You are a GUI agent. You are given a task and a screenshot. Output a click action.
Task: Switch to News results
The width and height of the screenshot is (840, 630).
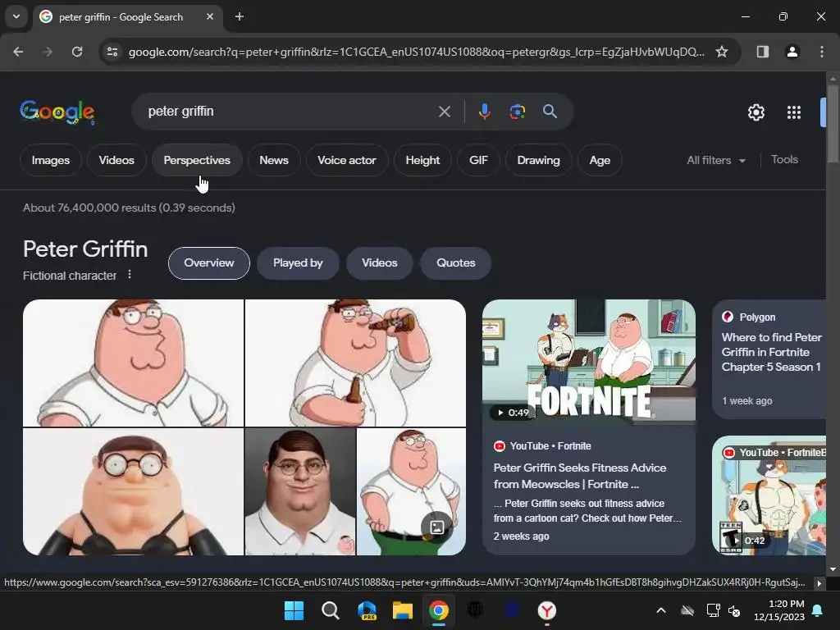(274, 160)
